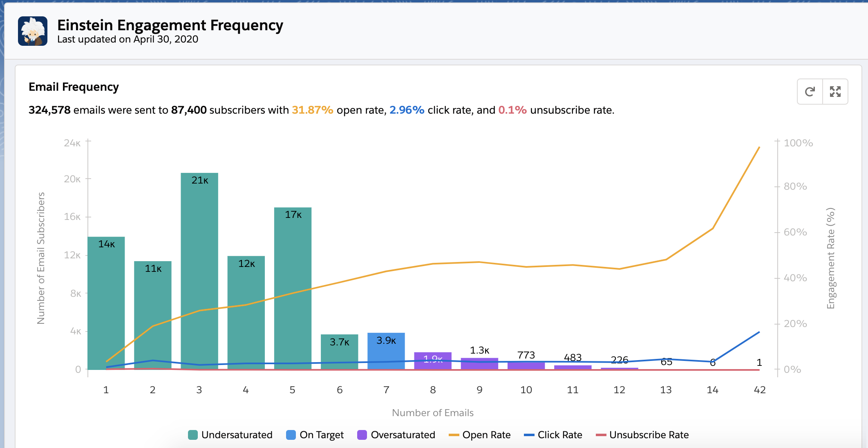The height and width of the screenshot is (448, 868).
Task: Hide Open Rate line via legend
Action: pyautogui.click(x=486, y=435)
